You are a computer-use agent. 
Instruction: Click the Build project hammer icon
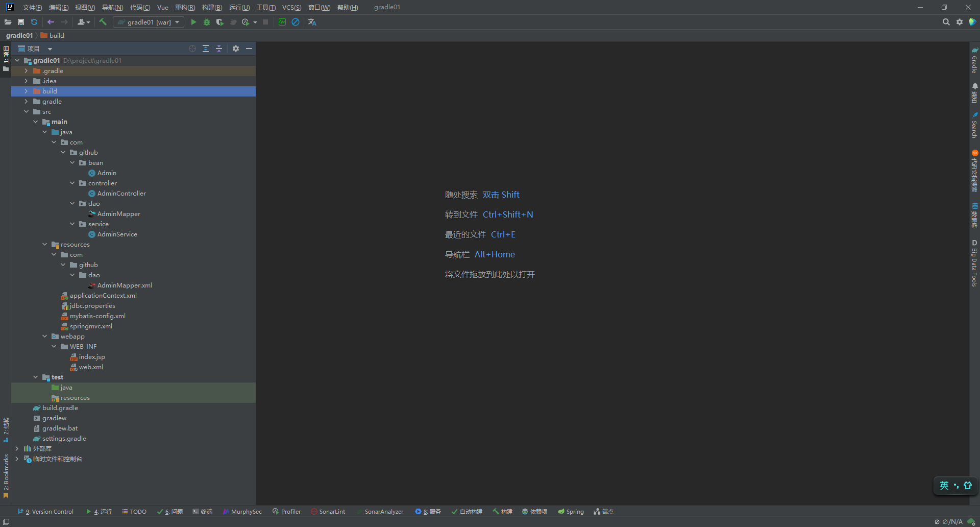point(103,22)
